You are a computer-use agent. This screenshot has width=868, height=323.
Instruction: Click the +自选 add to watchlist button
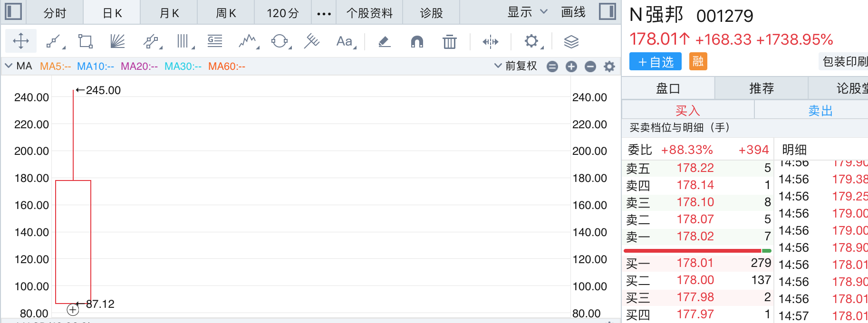pos(655,62)
